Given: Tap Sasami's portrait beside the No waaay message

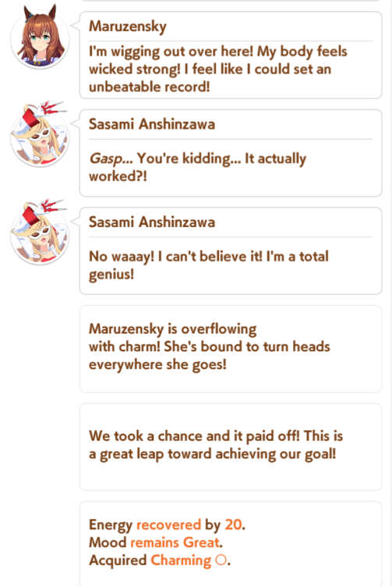Looking at the screenshot, I should pos(40,233).
